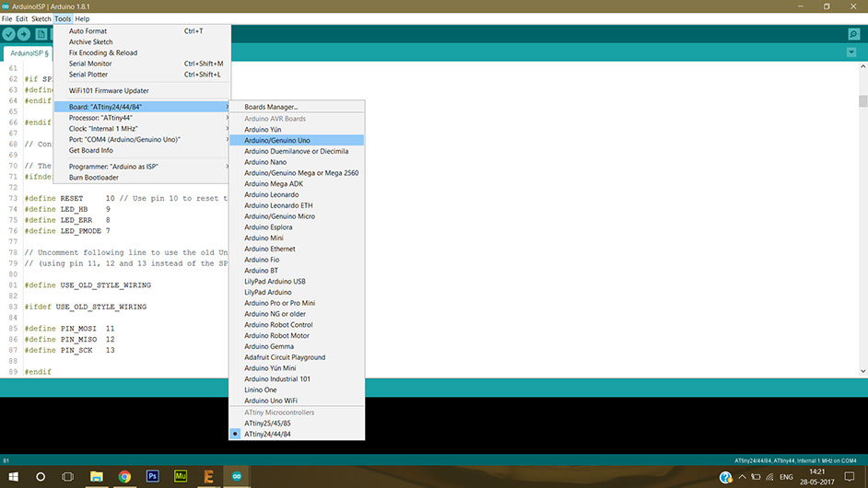868x488 pixels.
Task: Select ATtiny25/45/85 board
Action: 297,424
